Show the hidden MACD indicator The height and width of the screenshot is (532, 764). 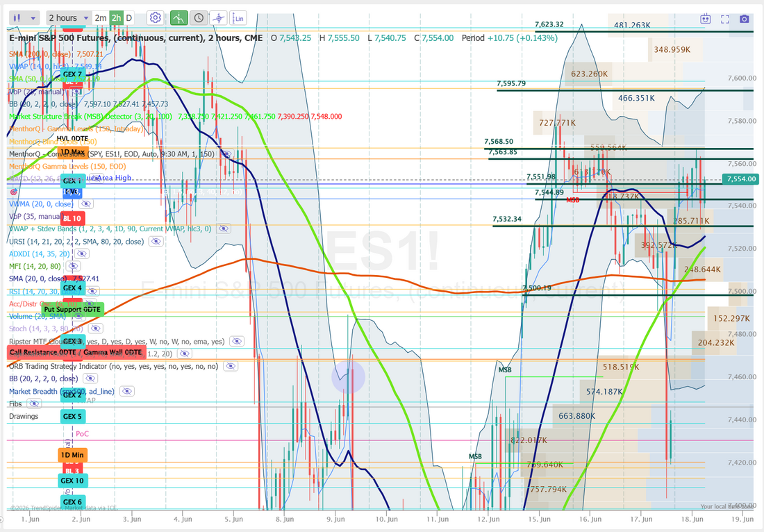pos(96,178)
